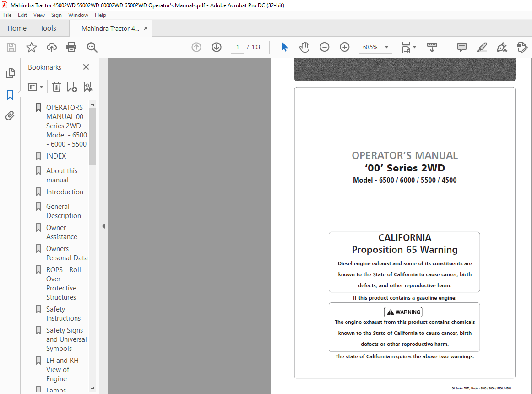Delete the selected bookmark

pyautogui.click(x=56, y=87)
